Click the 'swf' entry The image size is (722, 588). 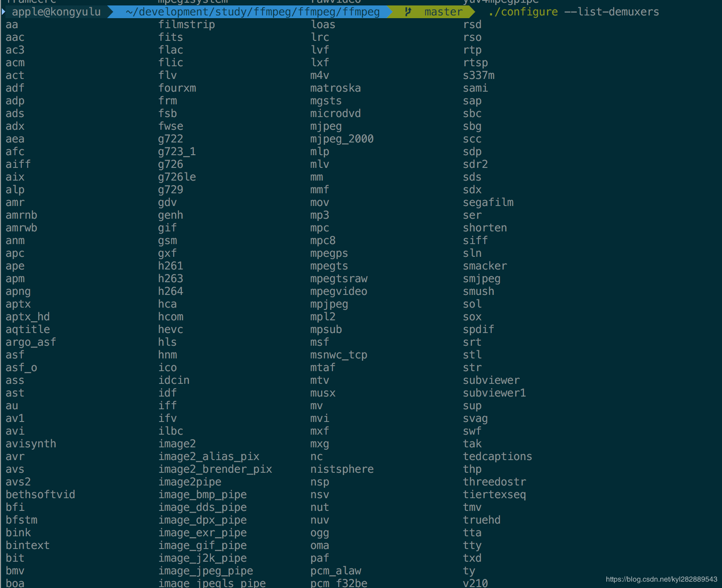point(473,431)
